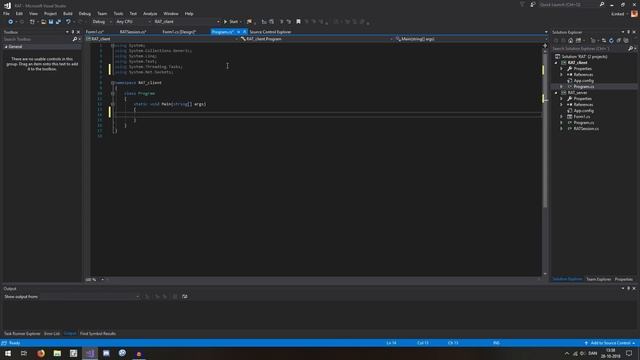The image size is (640, 360).
Task: Open the Debug menu
Action: (85, 13)
